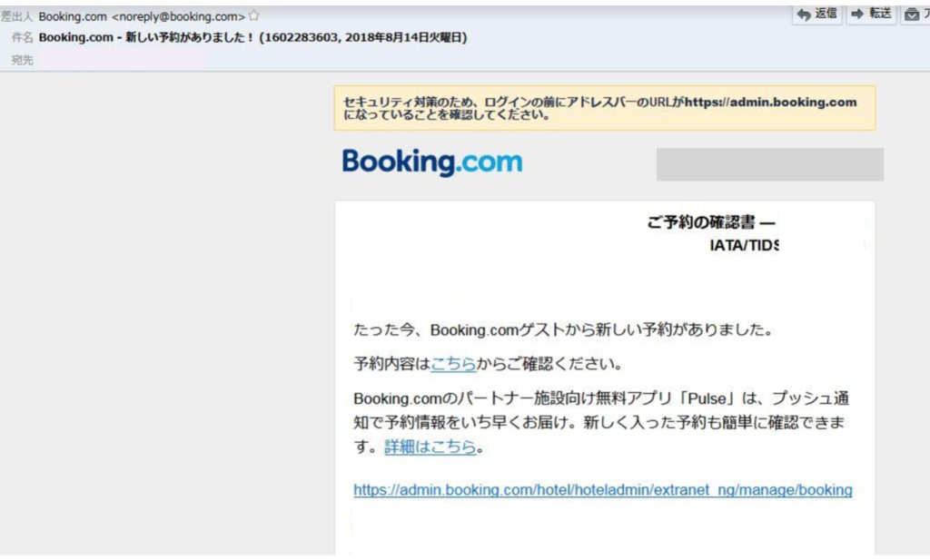Open the こちら link to view reservation
930x560 pixels.
coord(452,364)
